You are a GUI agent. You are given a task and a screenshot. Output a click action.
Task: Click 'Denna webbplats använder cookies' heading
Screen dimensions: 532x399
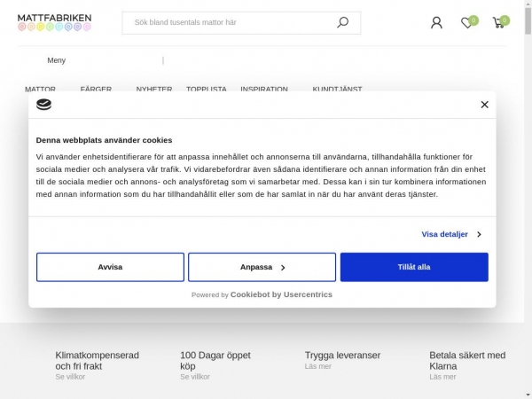coord(104,140)
